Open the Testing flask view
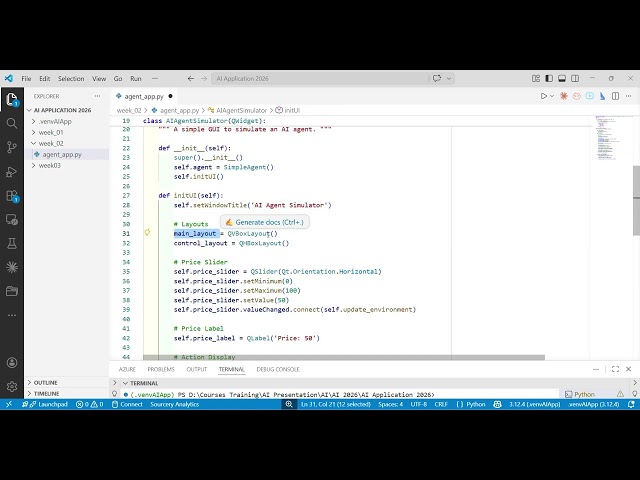640x480 pixels. pos(12,243)
